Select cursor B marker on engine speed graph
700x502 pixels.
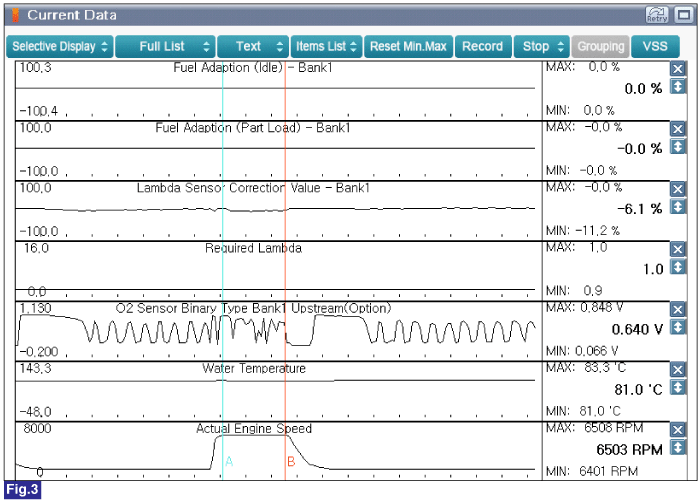click(x=291, y=461)
